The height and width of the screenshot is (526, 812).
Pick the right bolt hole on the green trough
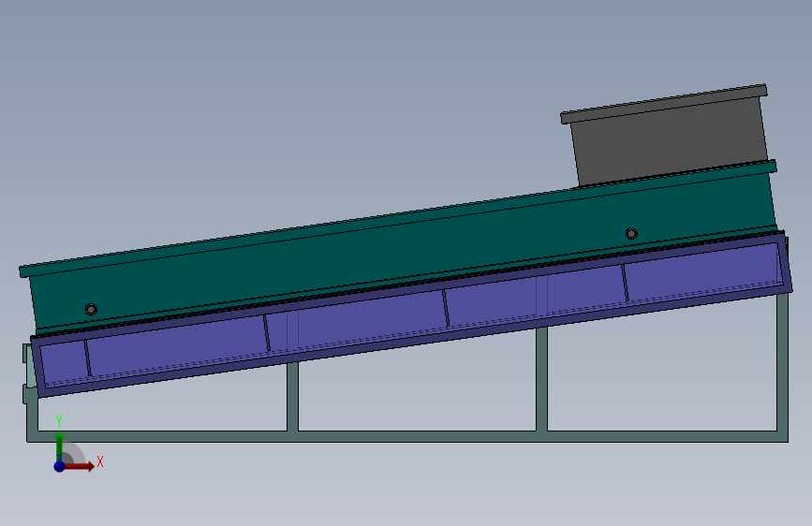pyautogui.click(x=630, y=233)
